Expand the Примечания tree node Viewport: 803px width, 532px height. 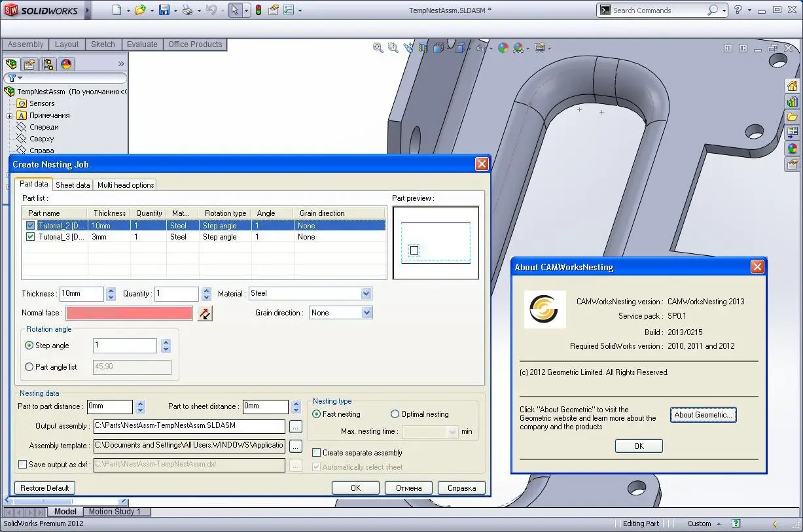click(x=10, y=116)
